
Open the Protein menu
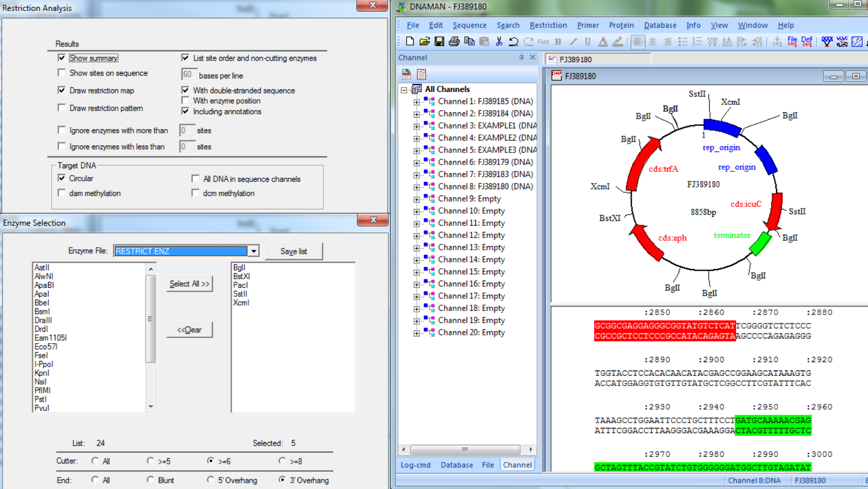(x=621, y=25)
